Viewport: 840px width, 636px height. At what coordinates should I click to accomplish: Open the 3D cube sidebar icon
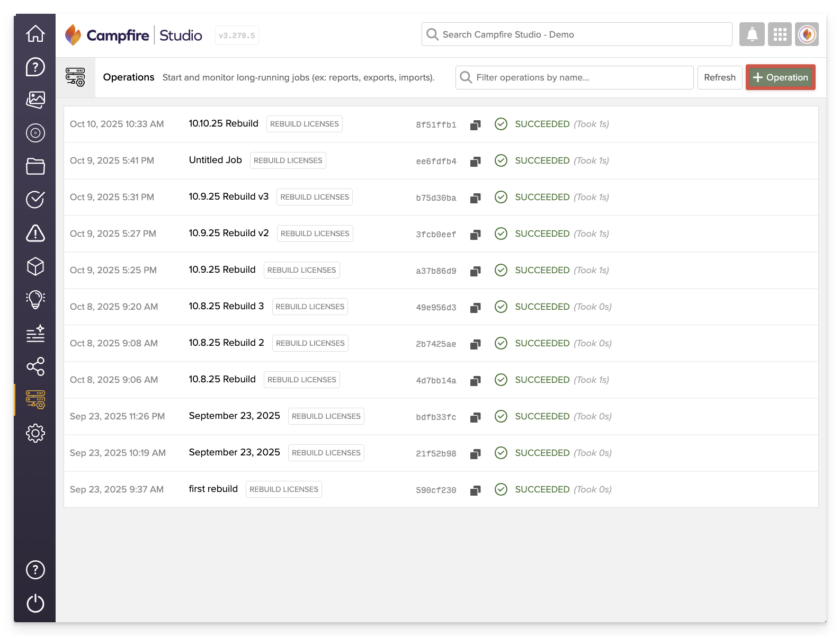35,266
